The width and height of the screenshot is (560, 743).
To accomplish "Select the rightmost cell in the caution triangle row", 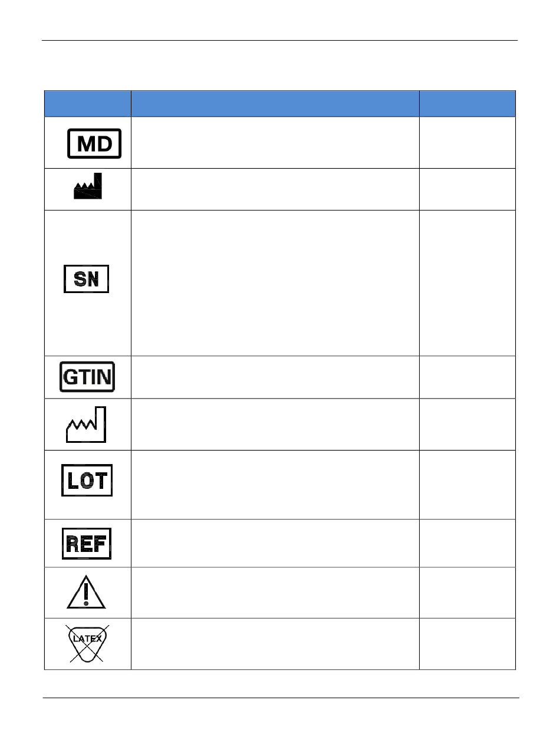I will coord(467,593).
